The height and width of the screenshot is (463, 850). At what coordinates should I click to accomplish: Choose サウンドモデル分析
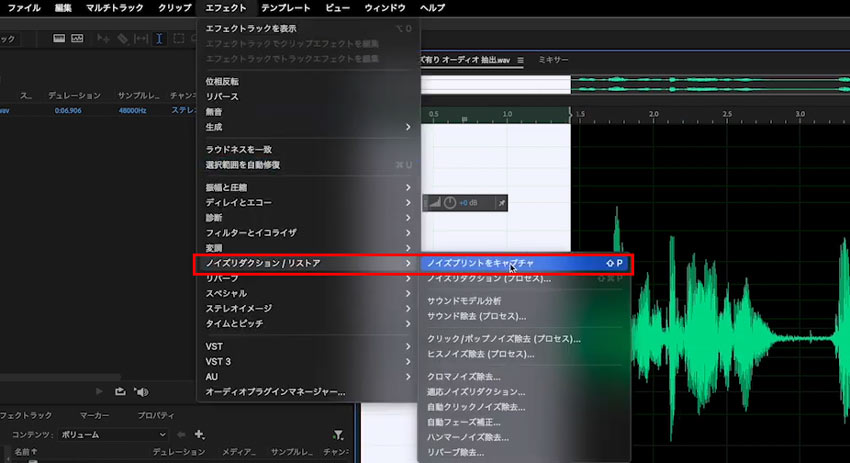525,301
